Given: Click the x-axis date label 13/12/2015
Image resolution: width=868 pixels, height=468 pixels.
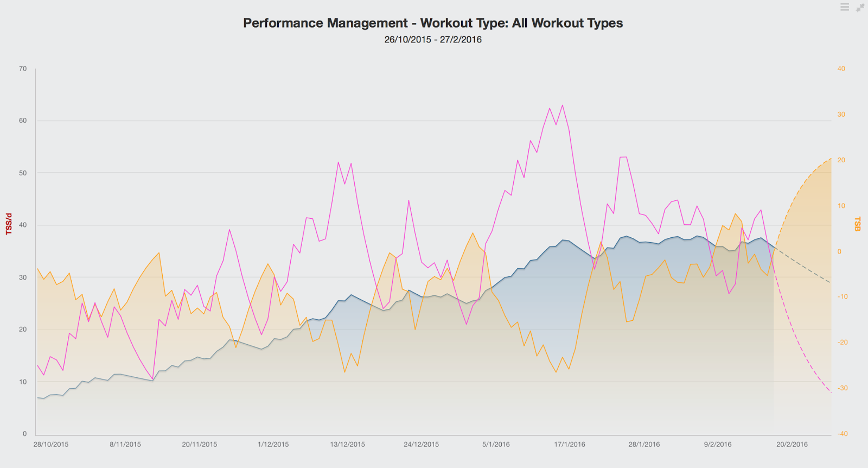Looking at the screenshot, I should pyautogui.click(x=348, y=444).
